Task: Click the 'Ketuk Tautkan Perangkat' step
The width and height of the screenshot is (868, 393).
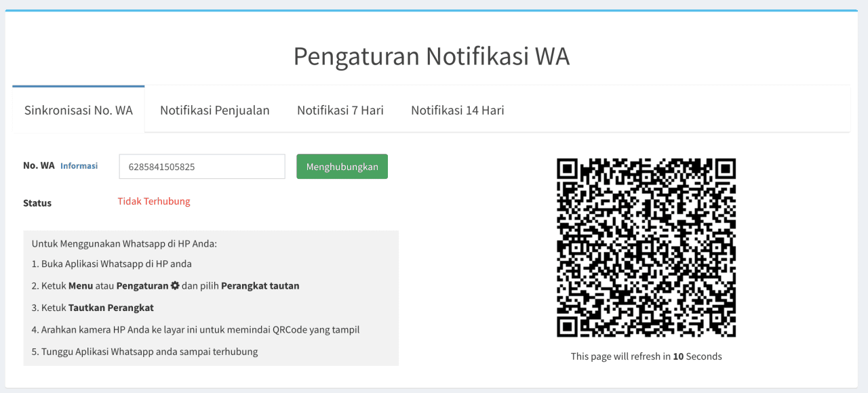Action: 93,308
